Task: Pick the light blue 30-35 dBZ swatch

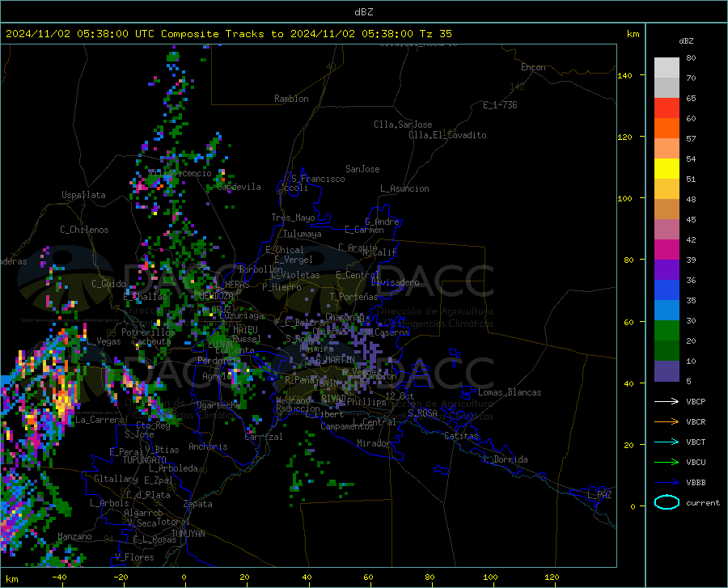Action: pyautogui.click(x=667, y=311)
